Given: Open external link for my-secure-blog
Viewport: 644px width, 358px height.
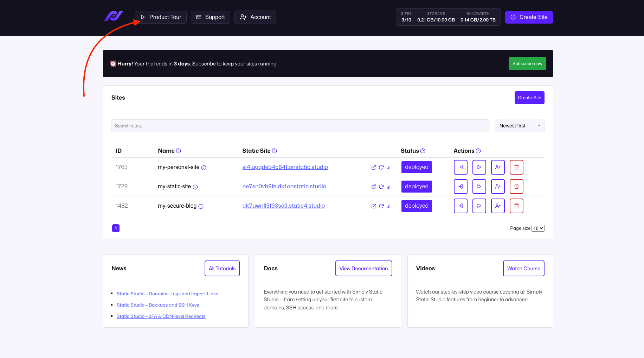Looking at the screenshot, I should [x=374, y=206].
